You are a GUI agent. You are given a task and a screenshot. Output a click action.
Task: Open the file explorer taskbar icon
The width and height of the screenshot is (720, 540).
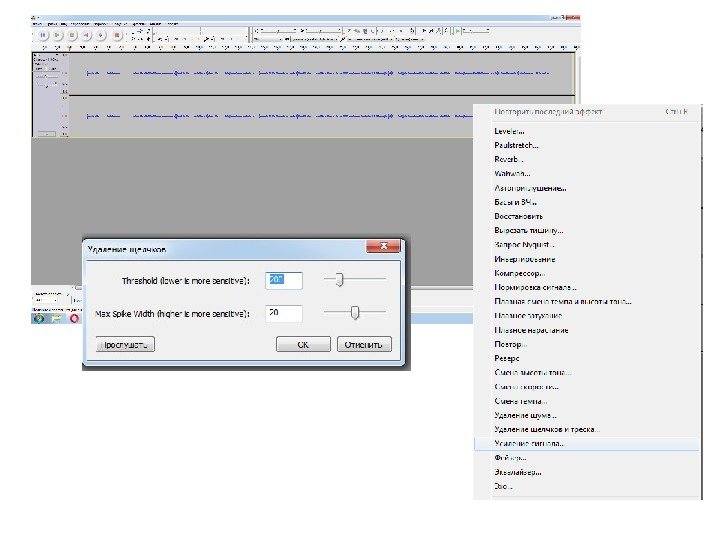point(56,318)
